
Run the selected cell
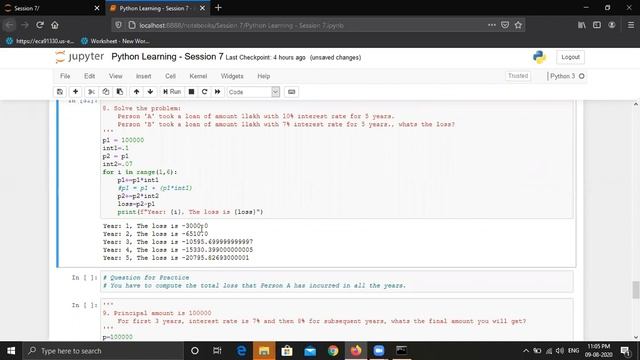(172, 92)
